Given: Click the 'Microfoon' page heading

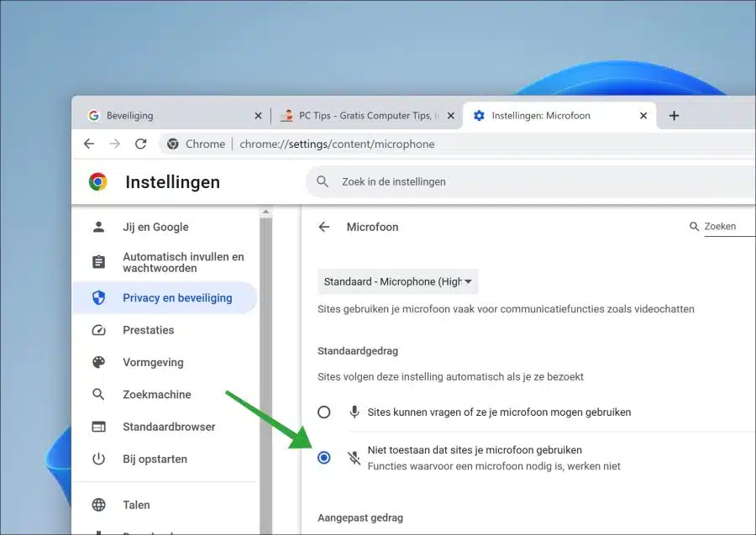Looking at the screenshot, I should click(373, 227).
